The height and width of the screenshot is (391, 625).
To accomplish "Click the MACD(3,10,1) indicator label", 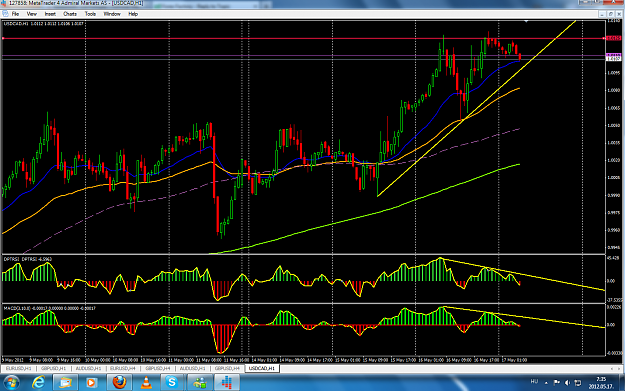I will click(x=49, y=308).
